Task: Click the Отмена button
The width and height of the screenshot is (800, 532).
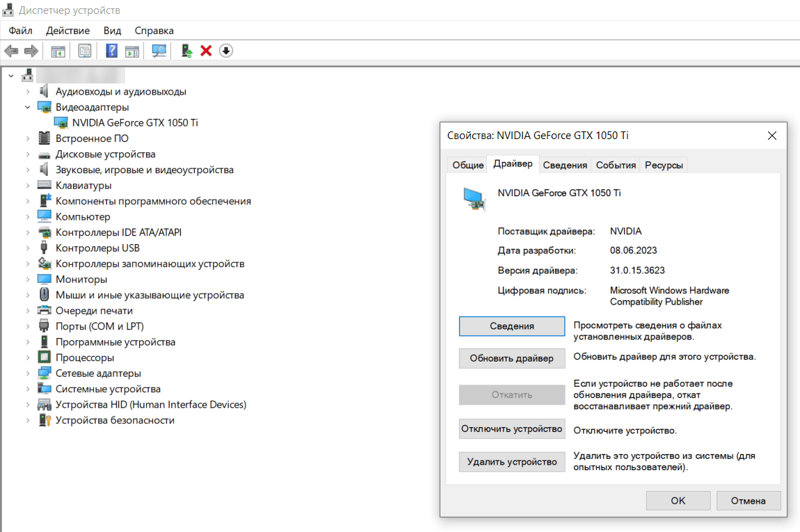Action: click(x=748, y=501)
